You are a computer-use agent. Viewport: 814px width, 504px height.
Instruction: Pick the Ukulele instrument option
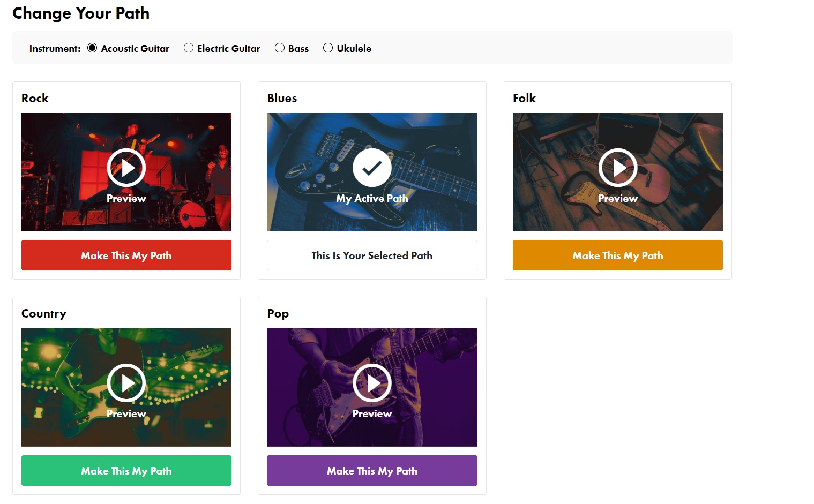(328, 48)
